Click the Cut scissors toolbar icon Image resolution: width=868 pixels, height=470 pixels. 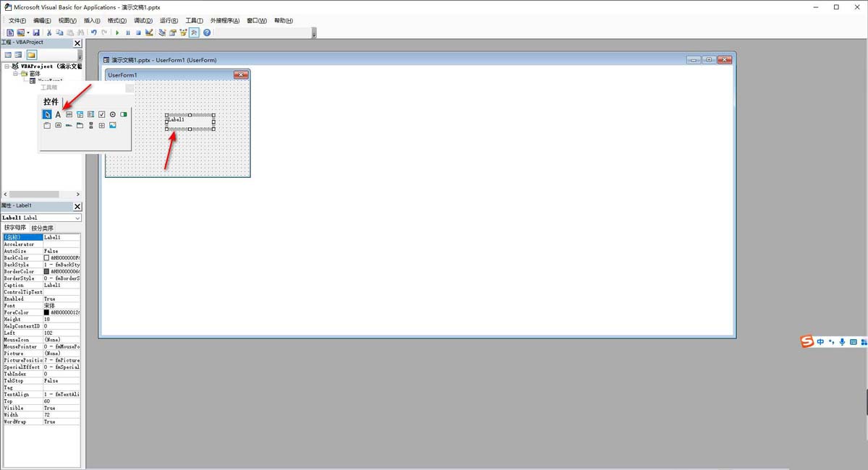pyautogui.click(x=49, y=33)
